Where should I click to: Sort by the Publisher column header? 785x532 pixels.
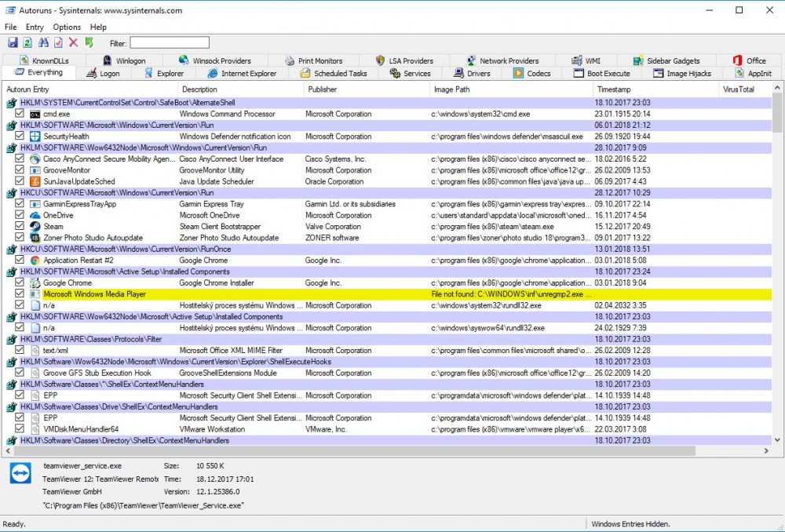pos(322,89)
